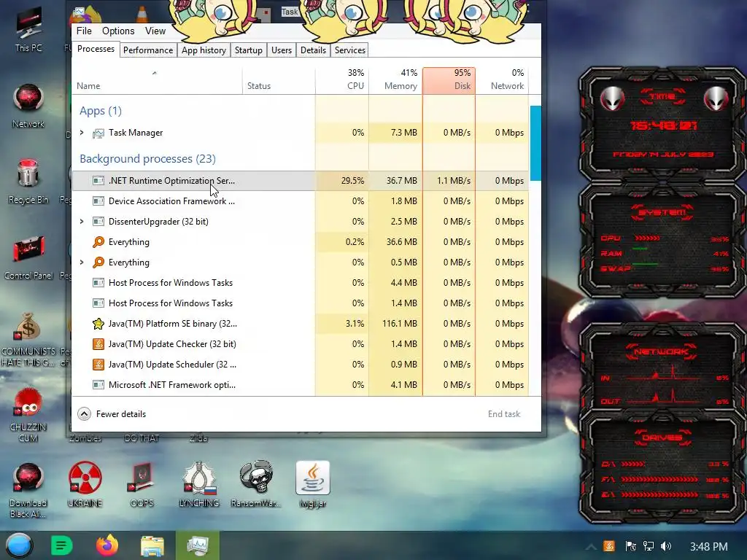
Task: Open the COMMUNISTS HATE THIS money bag icon
Action: pos(28,339)
